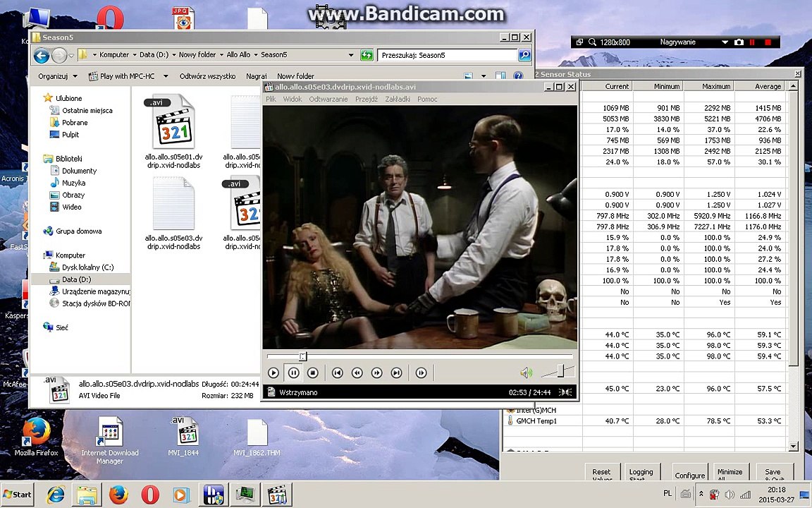This screenshot has width=812, height=508.
Task: Open the Pomoc menu
Action: pos(427,99)
